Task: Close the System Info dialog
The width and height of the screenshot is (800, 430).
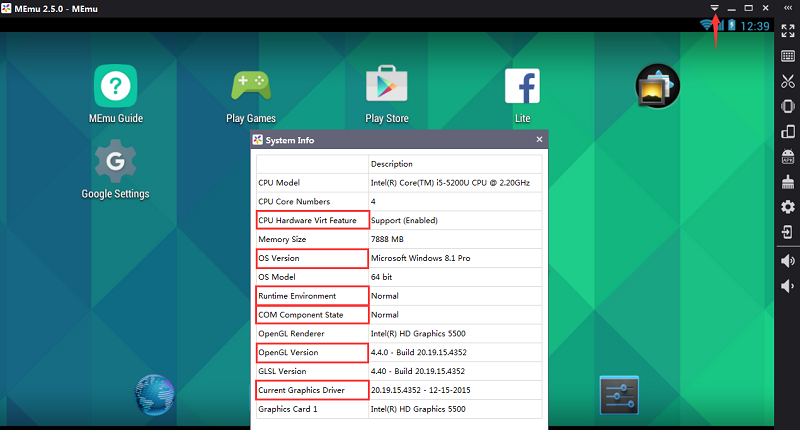Action: 540,140
